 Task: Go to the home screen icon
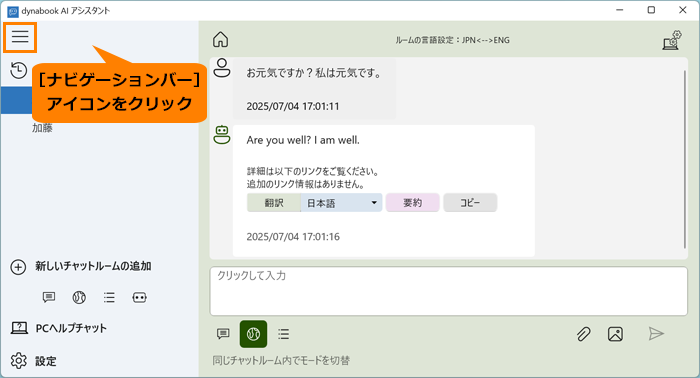[221, 40]
